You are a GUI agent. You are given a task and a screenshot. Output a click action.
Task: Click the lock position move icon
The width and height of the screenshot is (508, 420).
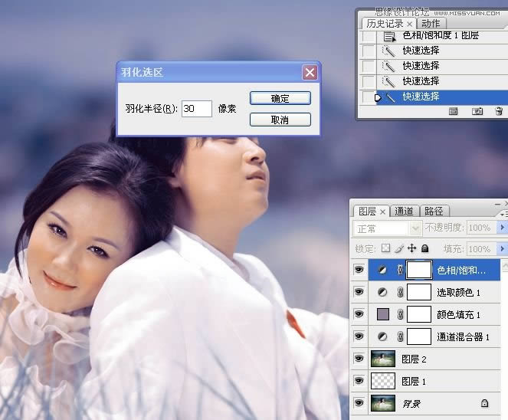[x=411, y=249]
